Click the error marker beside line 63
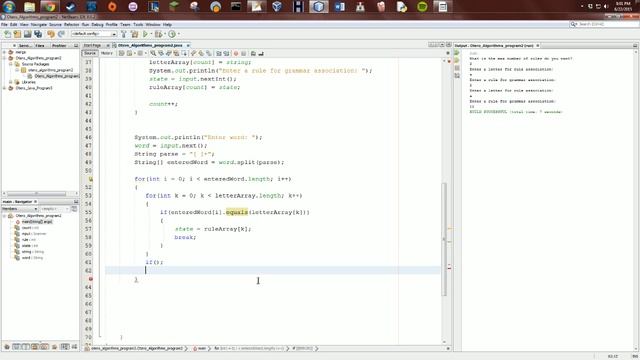Screen dimensions: 640x360 pos(91,279)
